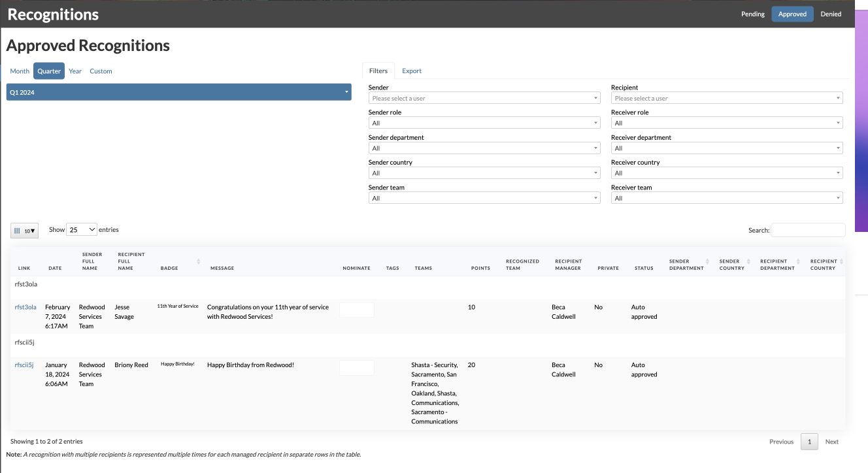The width and height of the screenshot is (868, 473).
Task: Expand the Receiver role dropdown
Action: click(727, 123)
